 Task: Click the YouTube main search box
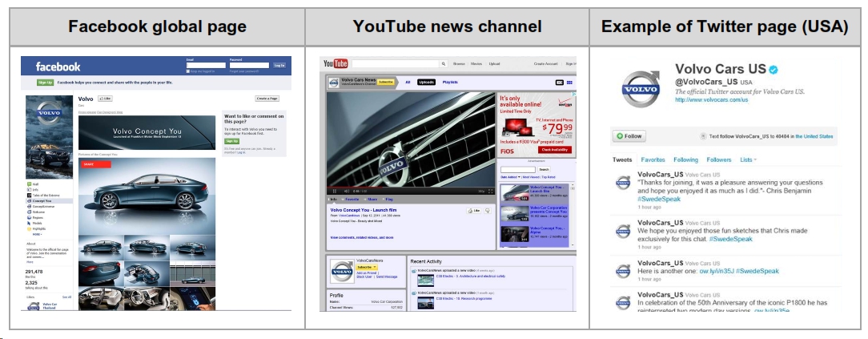[x=396, y=63]
